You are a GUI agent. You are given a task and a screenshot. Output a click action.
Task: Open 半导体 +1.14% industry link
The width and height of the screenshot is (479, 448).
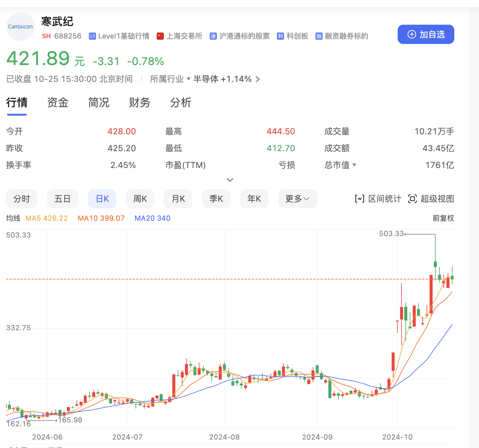(227, 79)
